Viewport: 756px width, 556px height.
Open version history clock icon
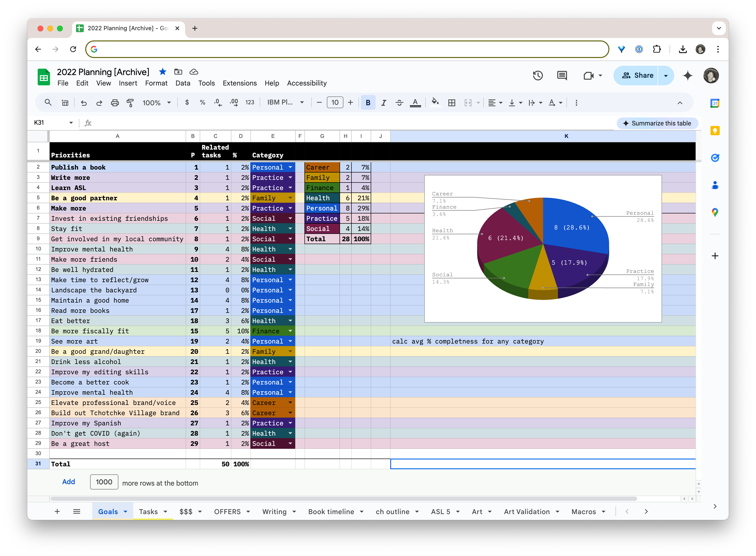tap(538, 75)
